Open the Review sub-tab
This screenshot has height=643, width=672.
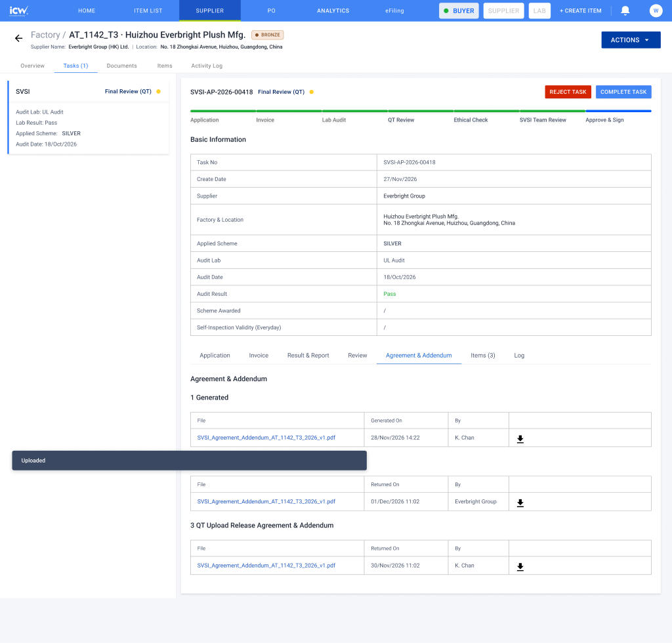(358, 355)
